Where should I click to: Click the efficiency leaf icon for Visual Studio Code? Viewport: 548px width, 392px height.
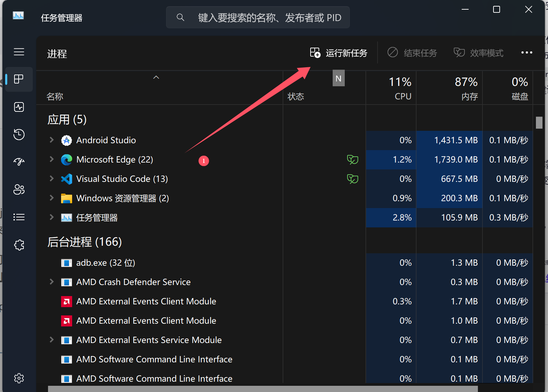(x=352, y=179)
